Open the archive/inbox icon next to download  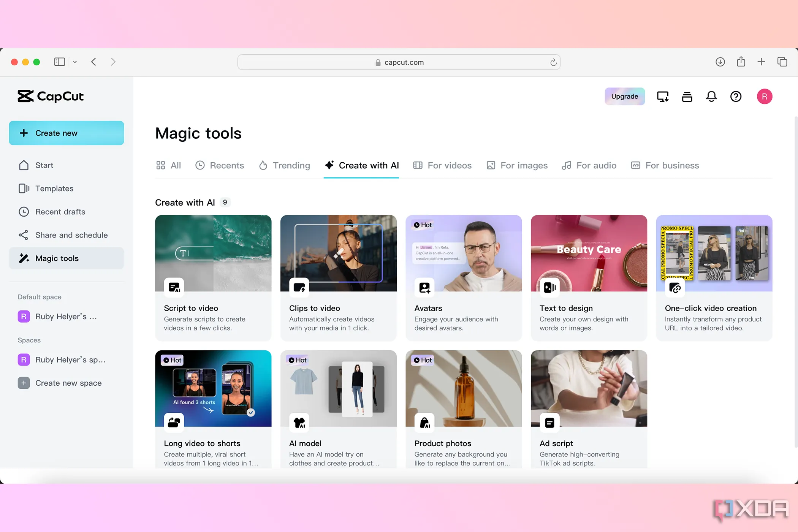(x=687, y=96)
